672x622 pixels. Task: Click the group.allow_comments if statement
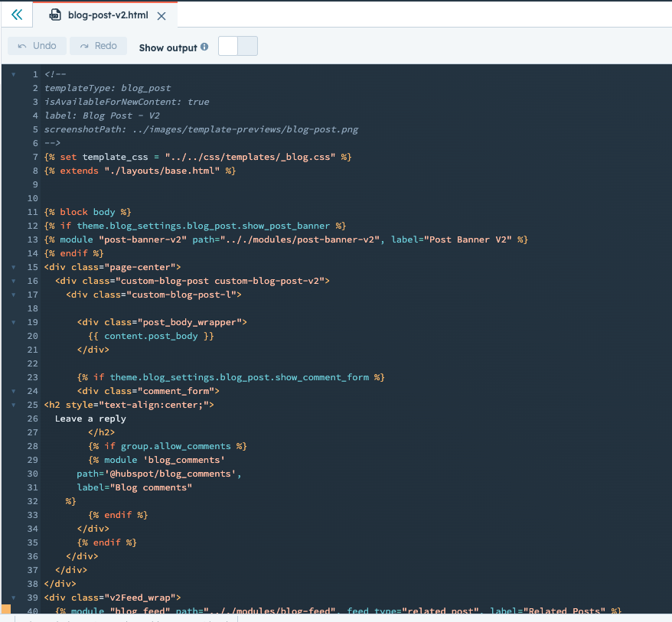[x=167, y=446]
